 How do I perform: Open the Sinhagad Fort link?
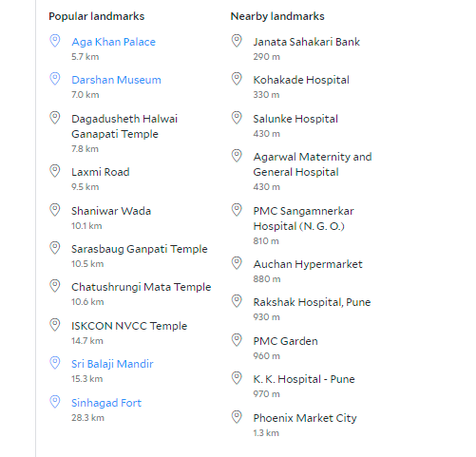pyautogui.click(x=106, y=403)
